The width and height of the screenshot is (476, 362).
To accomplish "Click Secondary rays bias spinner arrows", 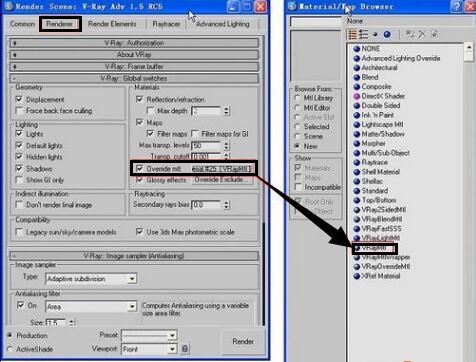I will point(226,205).
